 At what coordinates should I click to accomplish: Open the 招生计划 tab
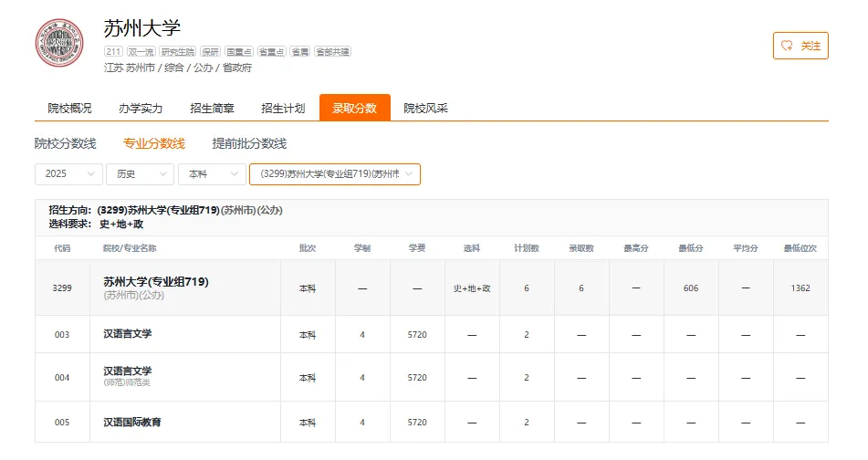point(284,108)
